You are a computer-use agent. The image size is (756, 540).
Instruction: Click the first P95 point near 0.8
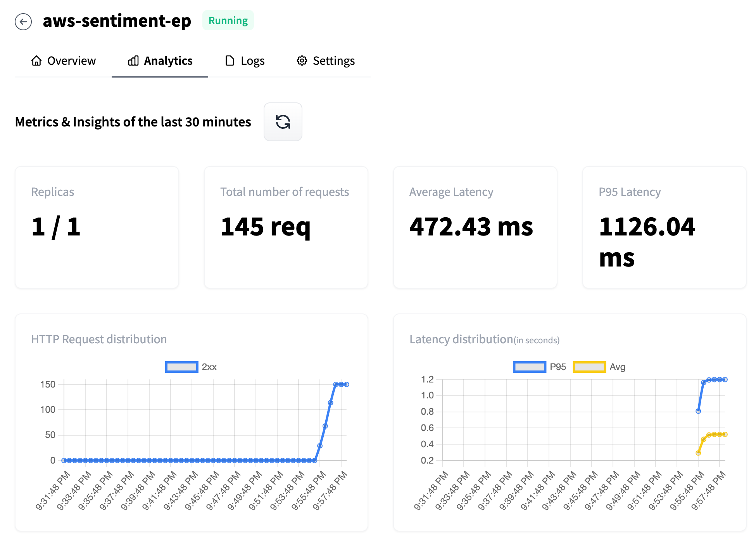click(698, 411)
